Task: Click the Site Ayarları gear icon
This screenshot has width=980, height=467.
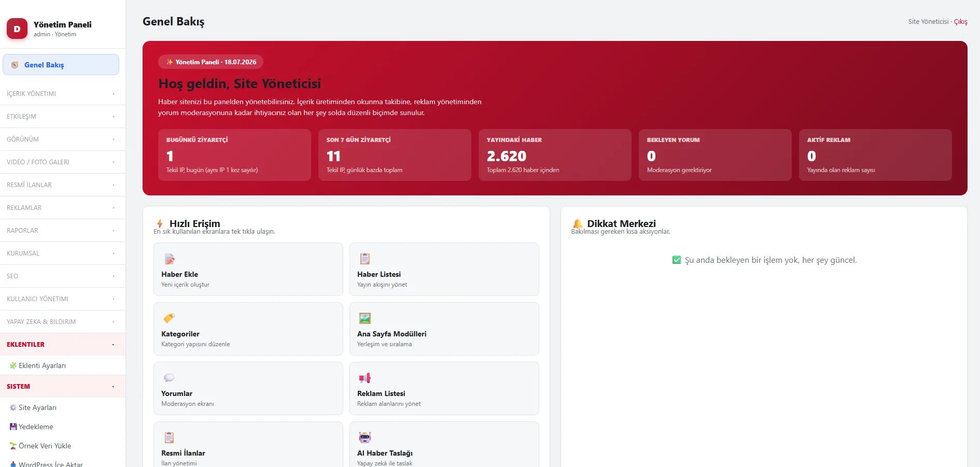Action: [x=13, y=407]
